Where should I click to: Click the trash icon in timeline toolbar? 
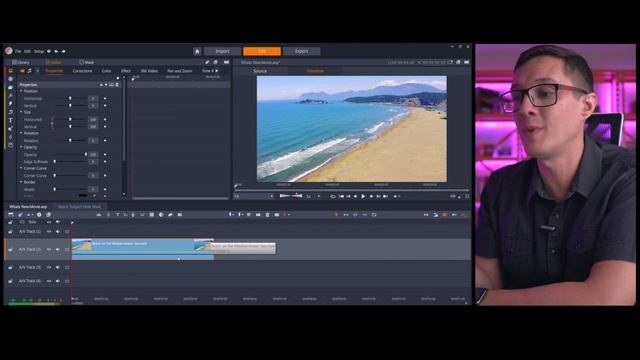pos(267,215)
